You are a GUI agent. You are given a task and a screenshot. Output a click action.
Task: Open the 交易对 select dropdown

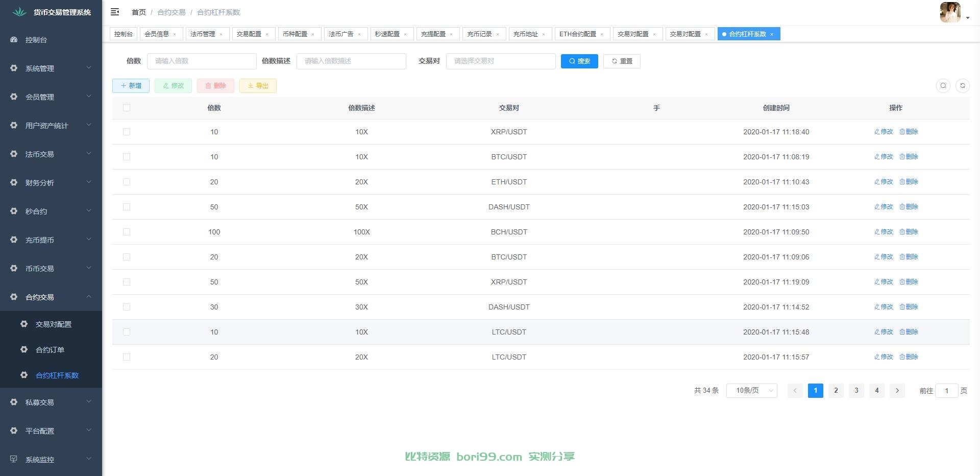(501, 61)
